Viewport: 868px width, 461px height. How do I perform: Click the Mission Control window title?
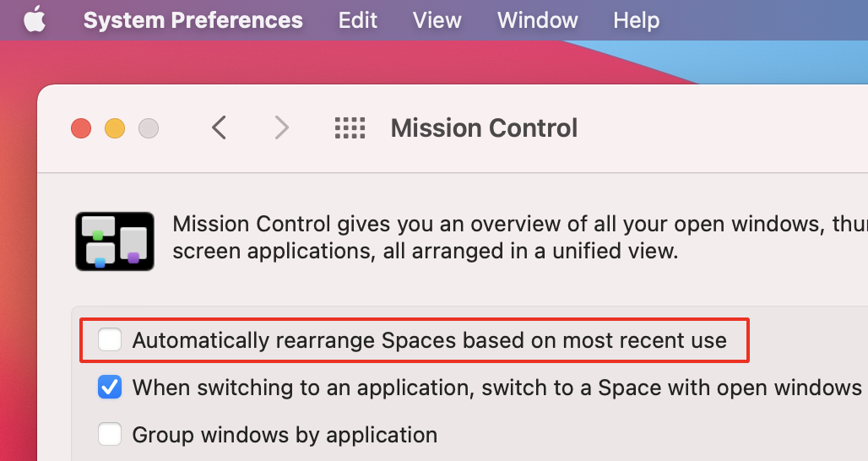coord(484,128)
